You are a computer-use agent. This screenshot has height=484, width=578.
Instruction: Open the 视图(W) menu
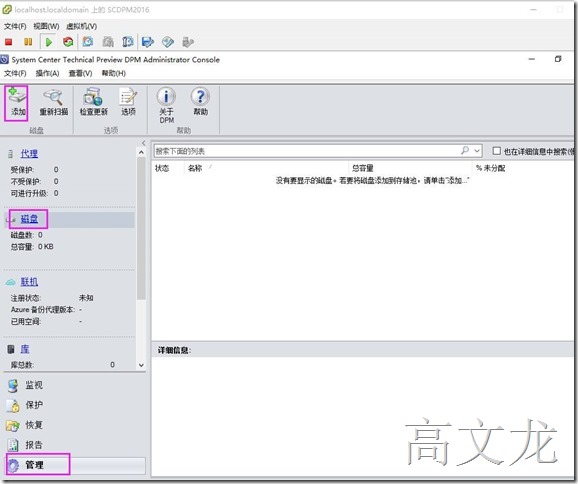tap(46, 27)
